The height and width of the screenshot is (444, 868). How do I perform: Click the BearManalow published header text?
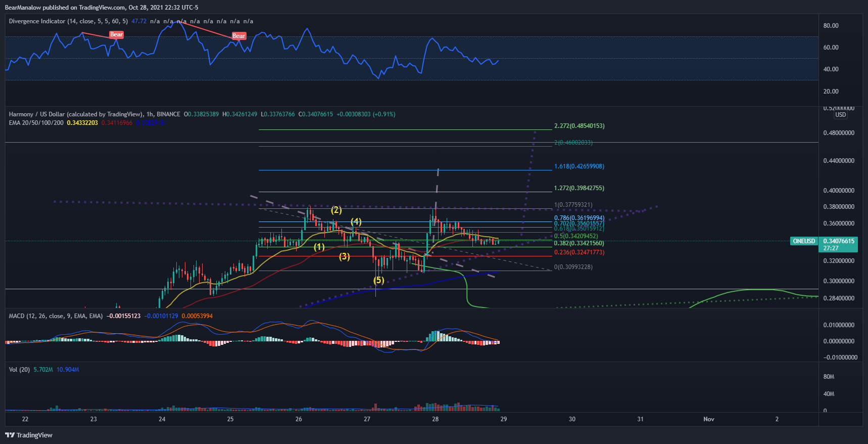coord(102,8)
